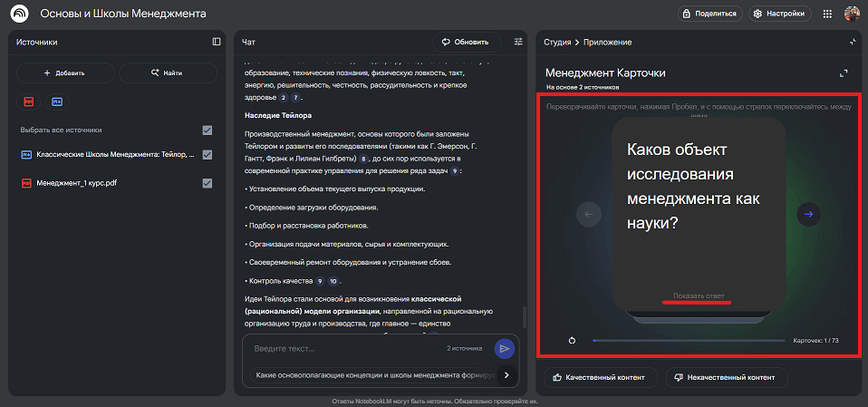
Task: Click document icon of Классические Школы source
Action: (26, 155)
